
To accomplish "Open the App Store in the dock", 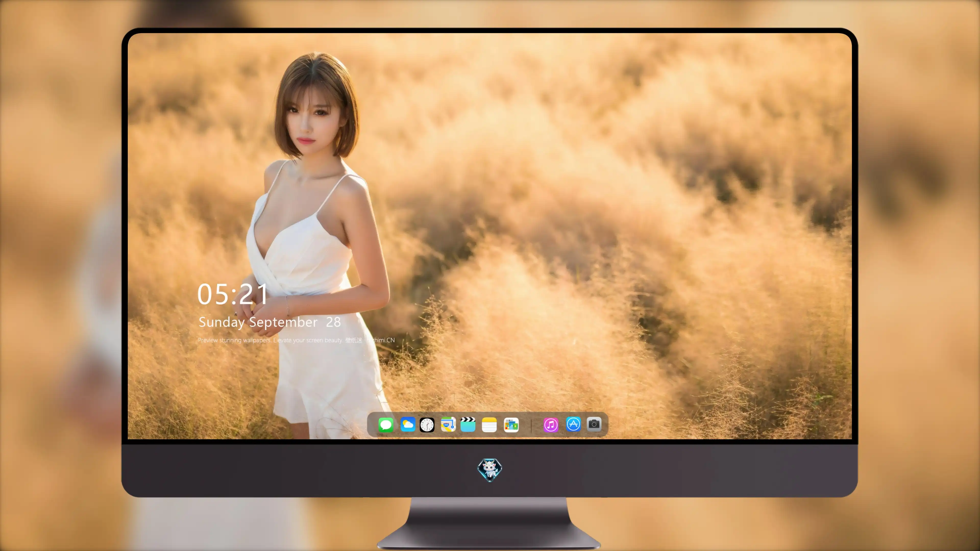I will [x=573, y=424].
